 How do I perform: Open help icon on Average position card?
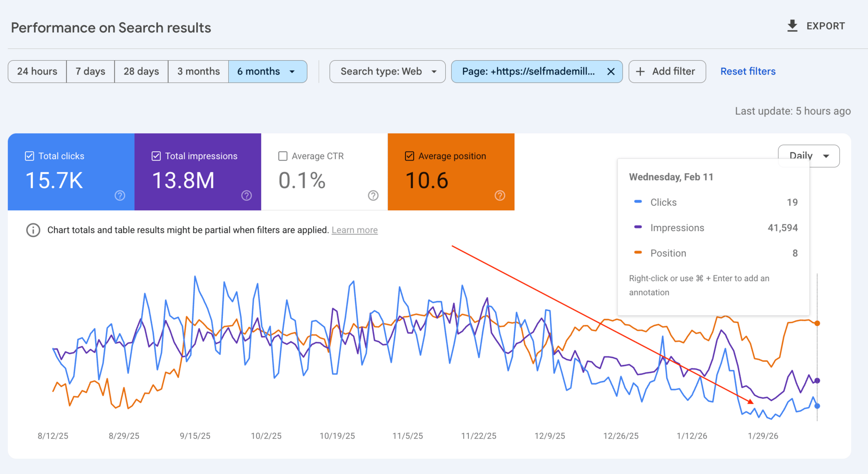[x=500, y=195]
